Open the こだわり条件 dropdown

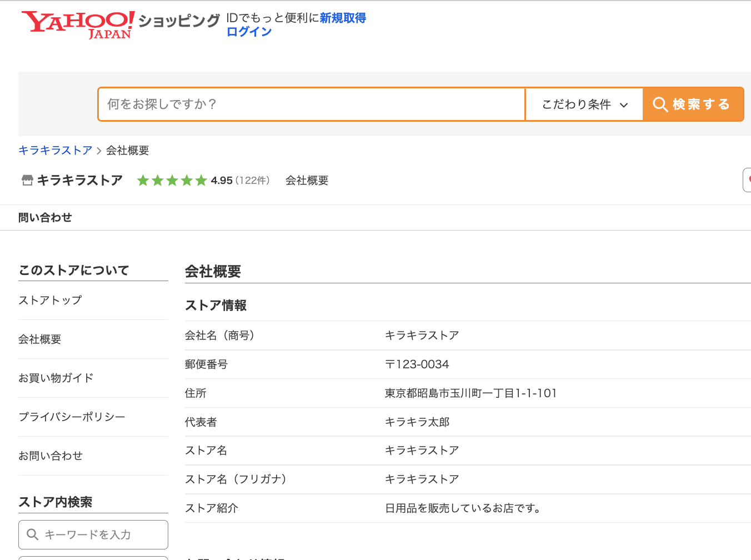[x=584, y=104]
